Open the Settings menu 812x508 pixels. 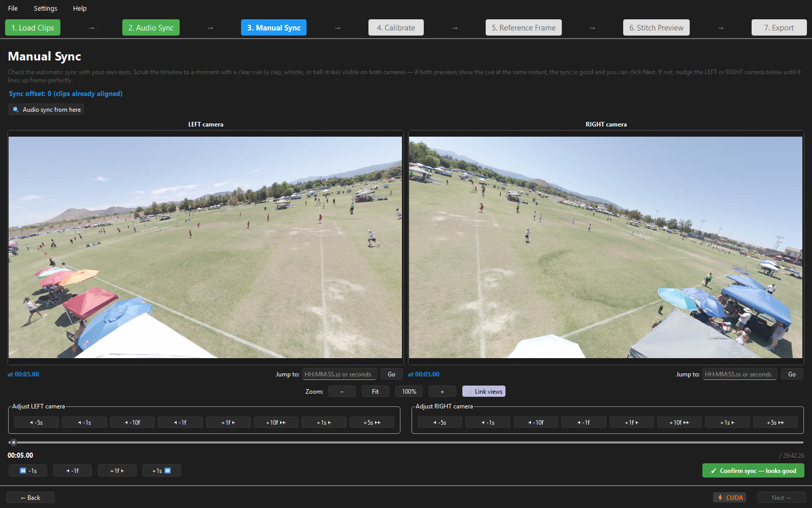coord(45,8)
